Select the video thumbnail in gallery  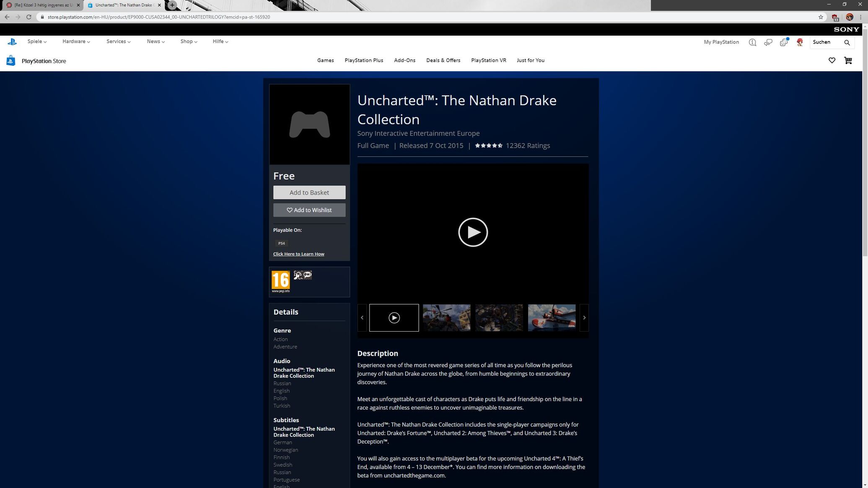(x=394, y=318)
